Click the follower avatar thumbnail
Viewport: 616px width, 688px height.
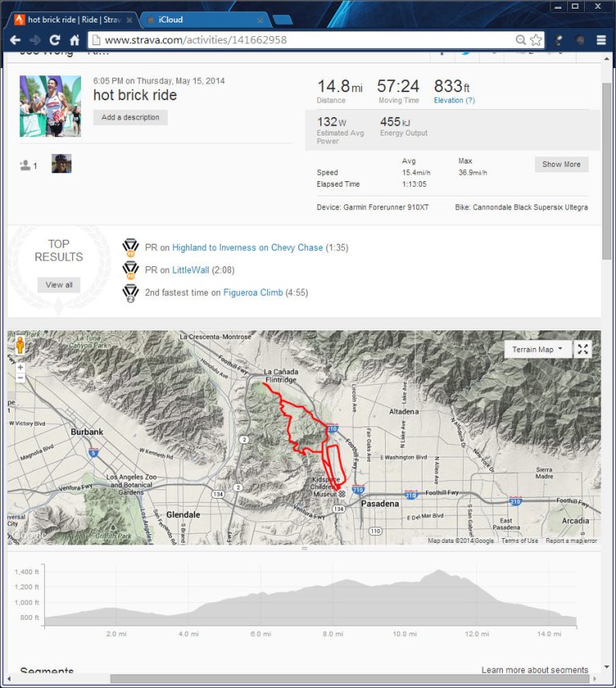click(62, 165)
